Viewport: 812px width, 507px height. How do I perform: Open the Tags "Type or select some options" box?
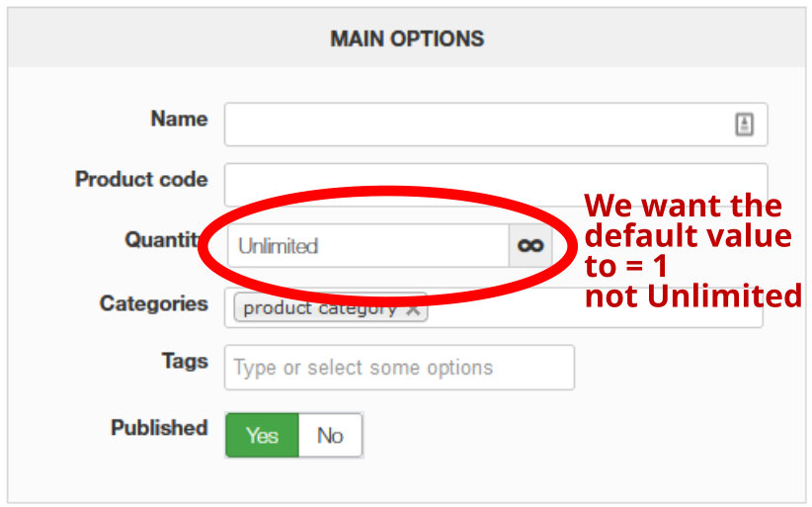399,368
